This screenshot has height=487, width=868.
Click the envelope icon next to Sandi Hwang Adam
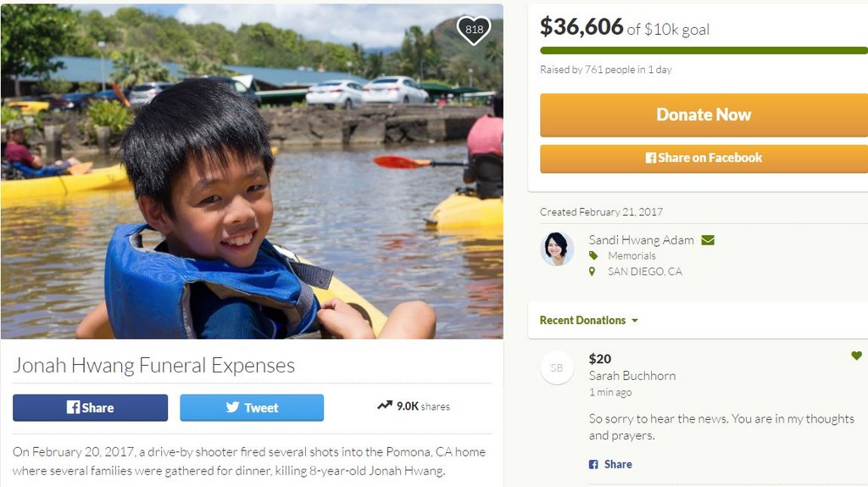coord(708,240)
